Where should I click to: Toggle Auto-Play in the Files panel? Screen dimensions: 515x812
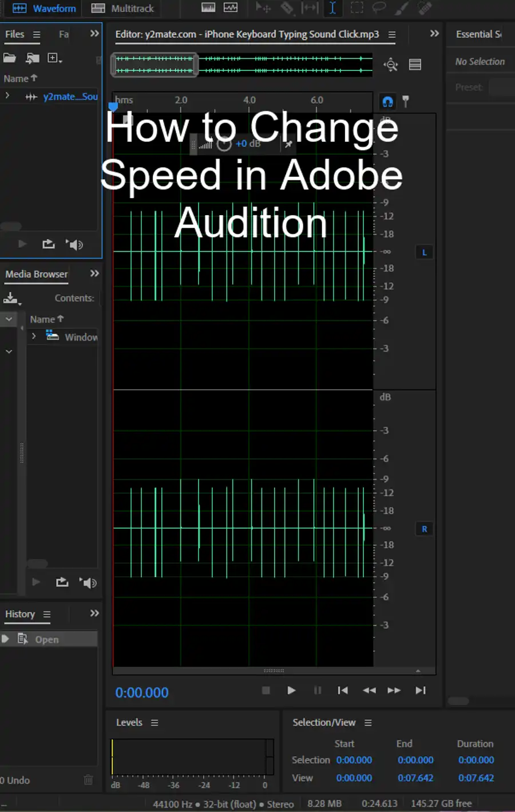74,244
